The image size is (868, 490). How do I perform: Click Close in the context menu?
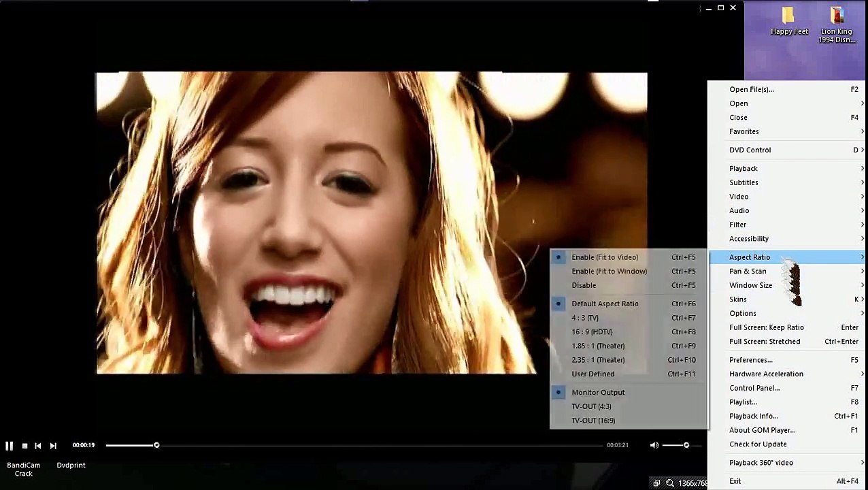(788, 117)
